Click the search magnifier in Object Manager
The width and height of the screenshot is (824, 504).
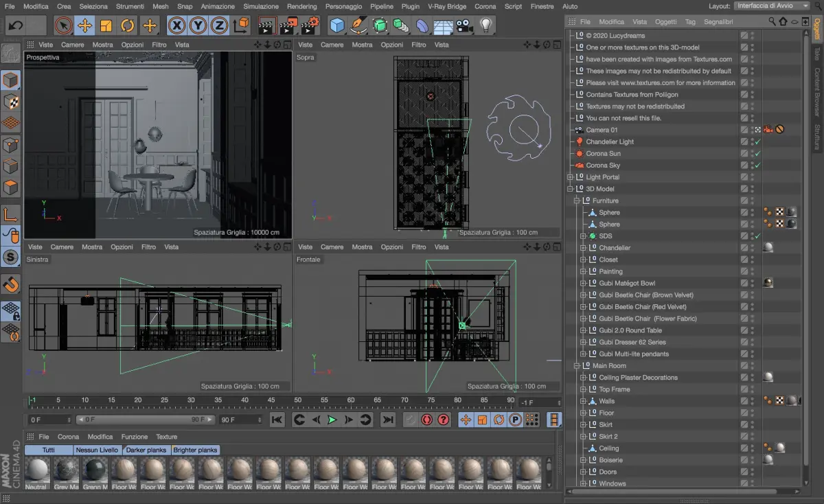[772, 22]
